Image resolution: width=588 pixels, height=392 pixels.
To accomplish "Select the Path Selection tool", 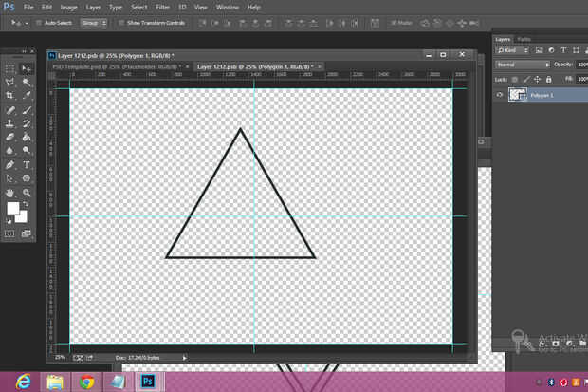I will coord(9,178).
